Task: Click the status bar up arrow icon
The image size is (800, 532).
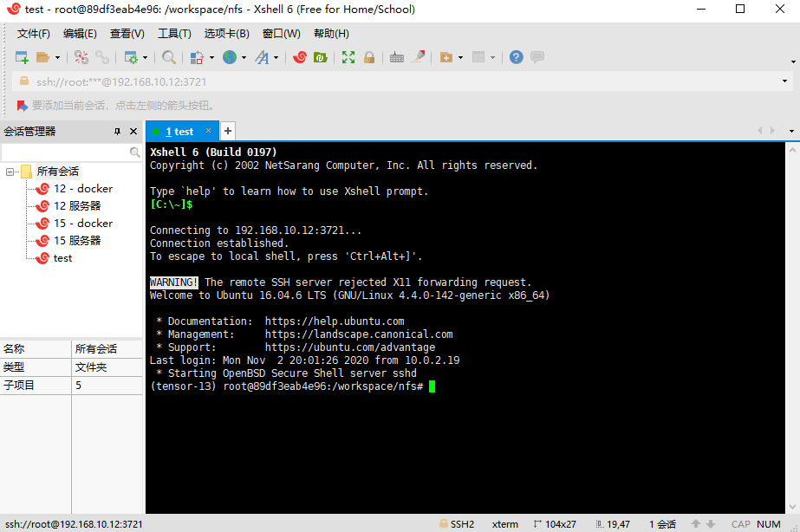Action: click(x=696, y=524)
